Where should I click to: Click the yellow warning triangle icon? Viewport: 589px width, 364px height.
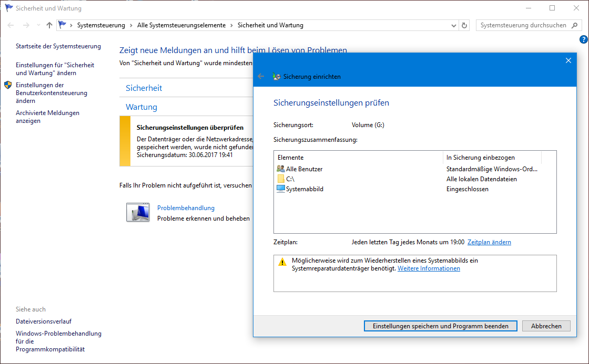pos(282,262)
